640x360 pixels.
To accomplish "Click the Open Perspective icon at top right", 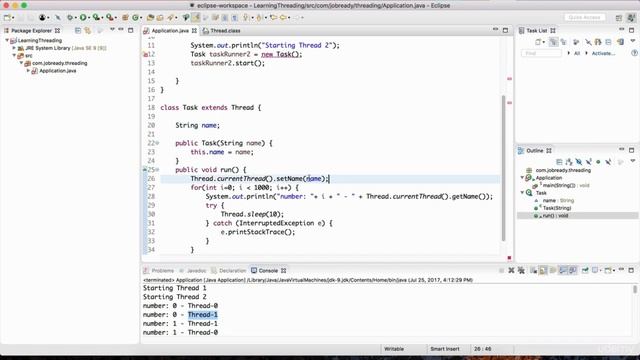I will tap(619, 18).
